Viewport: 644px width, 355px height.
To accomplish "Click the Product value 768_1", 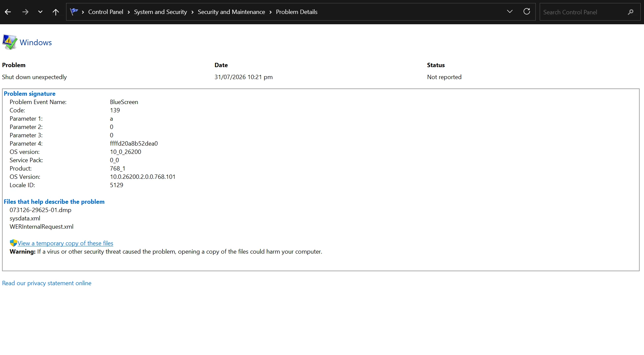I will (x=118, y=169).
